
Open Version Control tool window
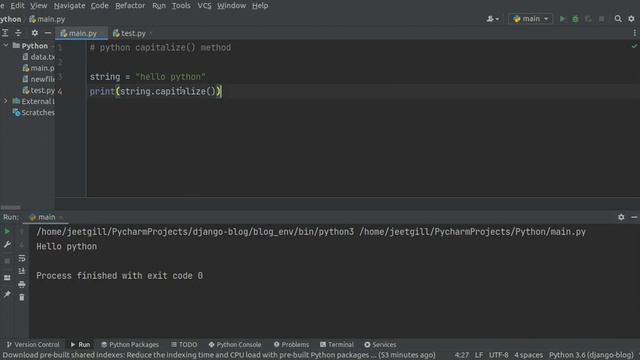(x=33, y=344)
